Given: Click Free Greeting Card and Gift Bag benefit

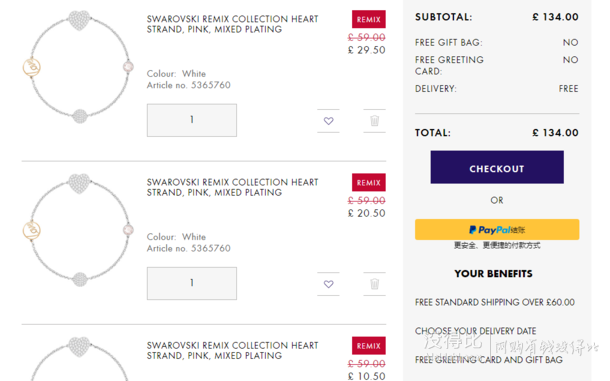Looking at the screenshot, I should (x=489, y=360).
